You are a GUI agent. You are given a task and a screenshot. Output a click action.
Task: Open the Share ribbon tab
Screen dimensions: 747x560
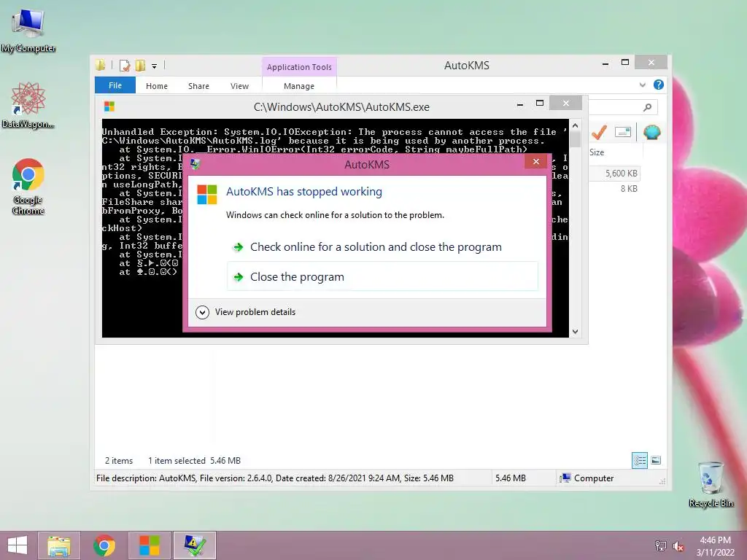tap(198, 86)
